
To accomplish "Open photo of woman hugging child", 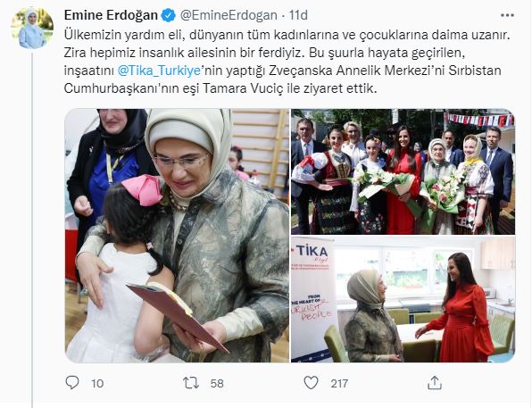I will [177, 236].
